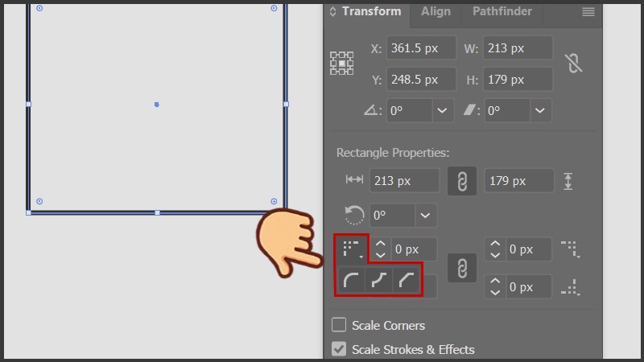
Task: Open the rectangle angle dropdown
Action: click(x=425, y=215)
